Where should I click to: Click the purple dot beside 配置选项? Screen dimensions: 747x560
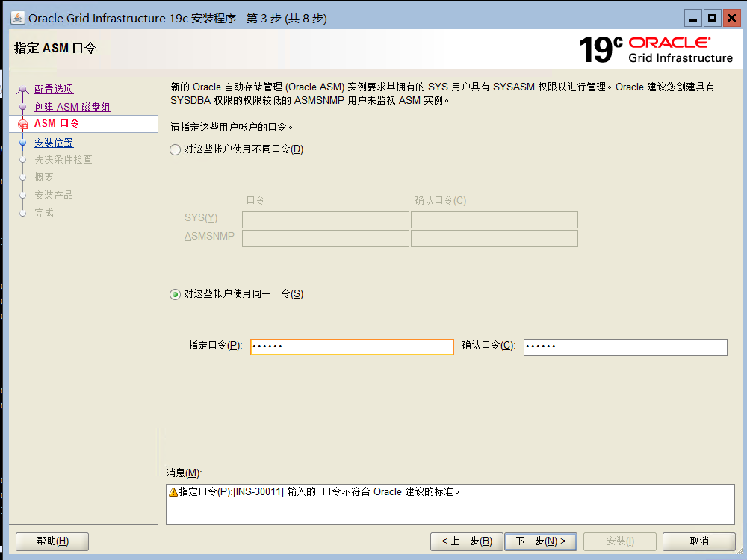[x=23, y=89]
